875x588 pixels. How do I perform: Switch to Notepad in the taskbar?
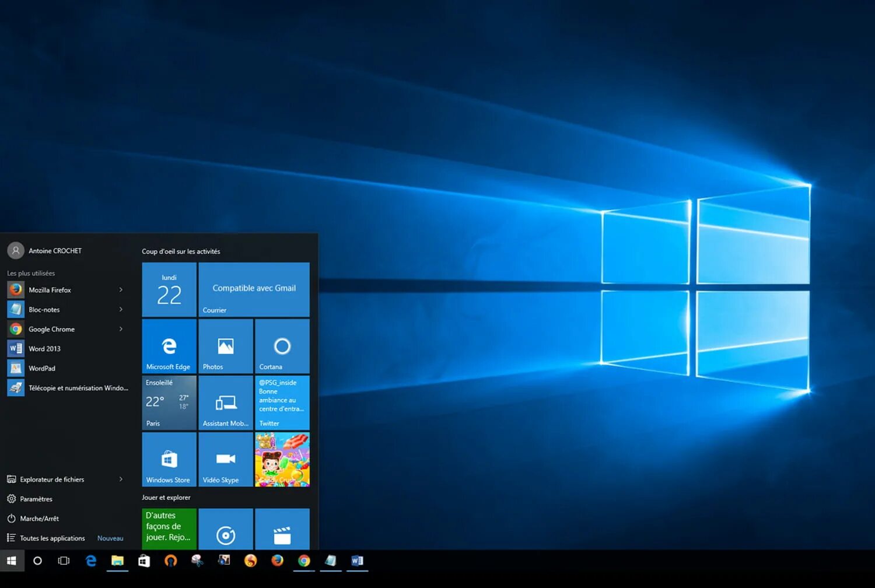pos(331,561)
